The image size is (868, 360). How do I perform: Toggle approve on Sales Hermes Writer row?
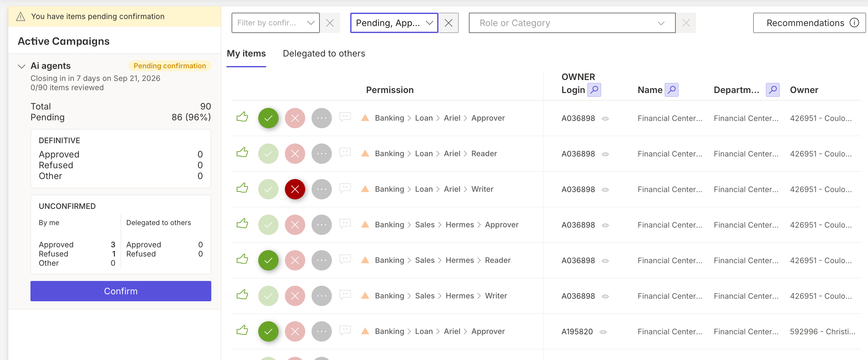[268, 296]
